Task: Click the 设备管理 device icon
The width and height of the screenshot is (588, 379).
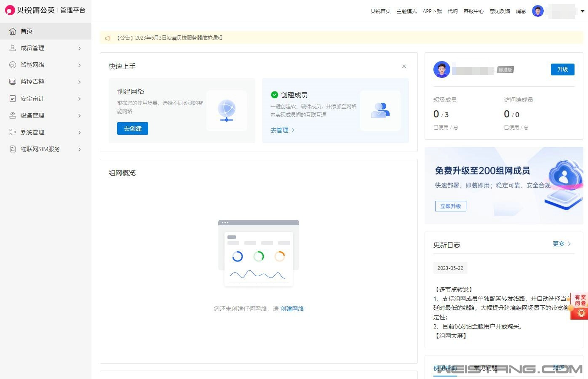Action: click(x=13, y=115)
